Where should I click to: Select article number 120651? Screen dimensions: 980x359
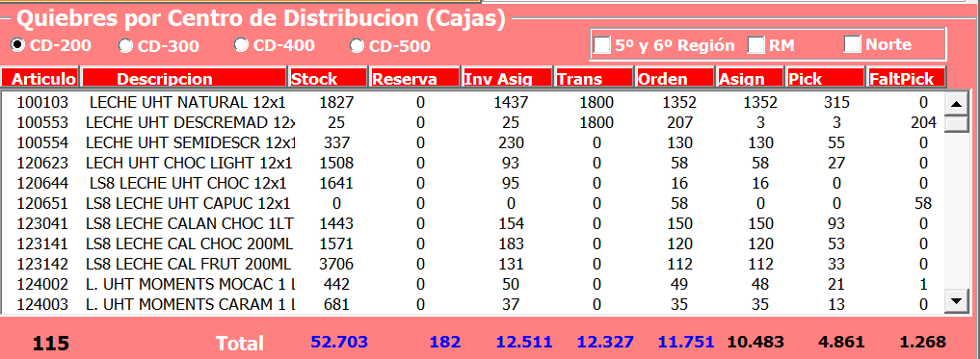pos(42,203)
